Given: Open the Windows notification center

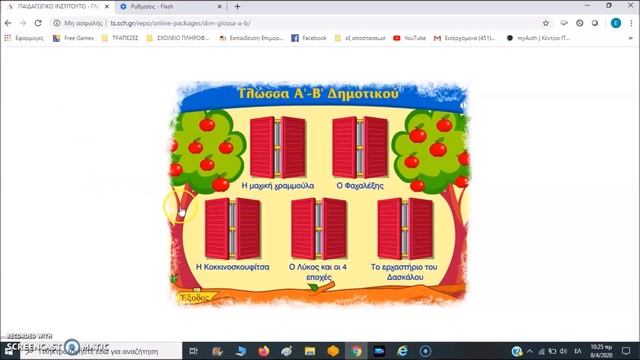Looking at the screenshot, I should click(x=626, y=351).
